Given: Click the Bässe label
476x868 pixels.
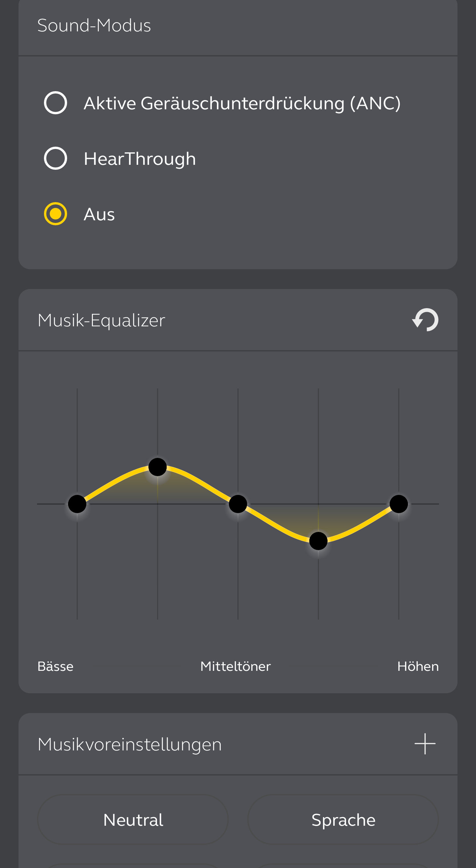Looking at the screenshot, I should [55, 666].
